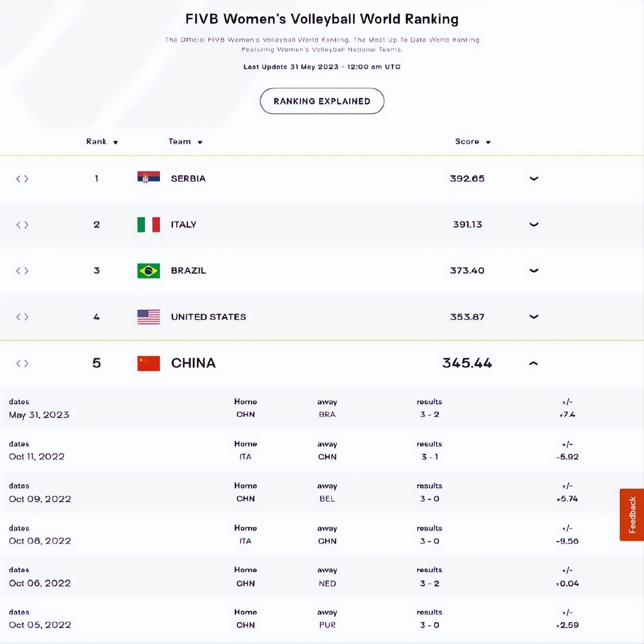Image resolution: width=644 pixels, height=644 pixels.
Task: Click the ITALY team name
Action: tap(183, 224)
